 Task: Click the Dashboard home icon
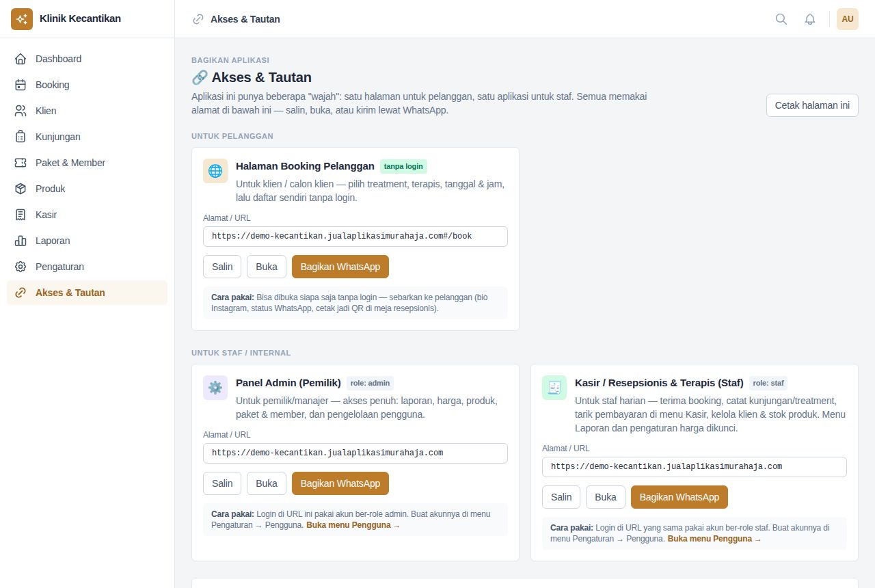point(21,59)
